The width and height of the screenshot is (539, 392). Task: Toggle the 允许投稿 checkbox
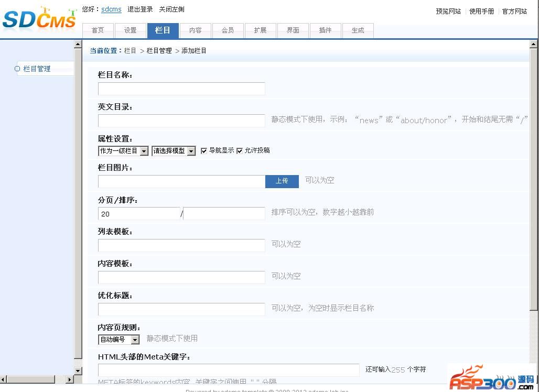(240, 151)
